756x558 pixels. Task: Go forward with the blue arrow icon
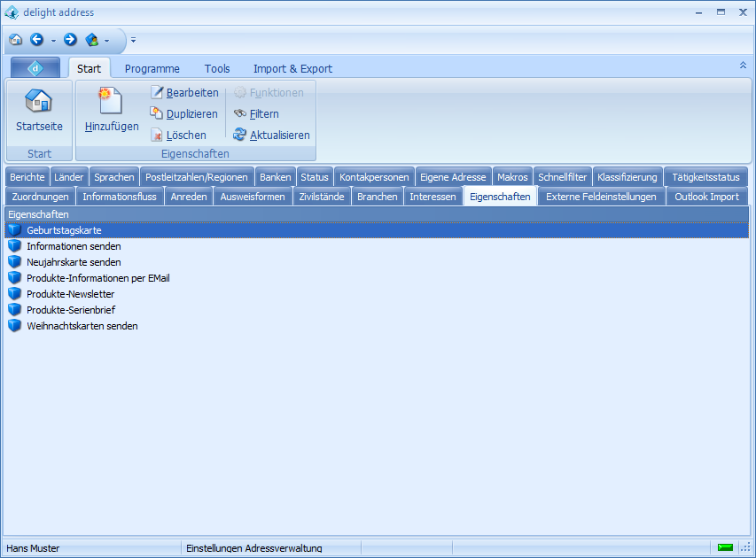pyautogui.click(x=70, y=40)
